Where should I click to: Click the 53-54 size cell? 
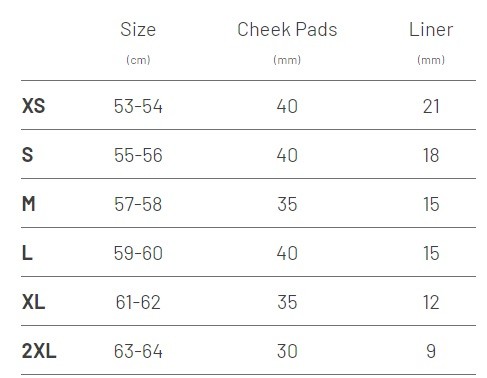pyautogui.click(x=138, y=106)
